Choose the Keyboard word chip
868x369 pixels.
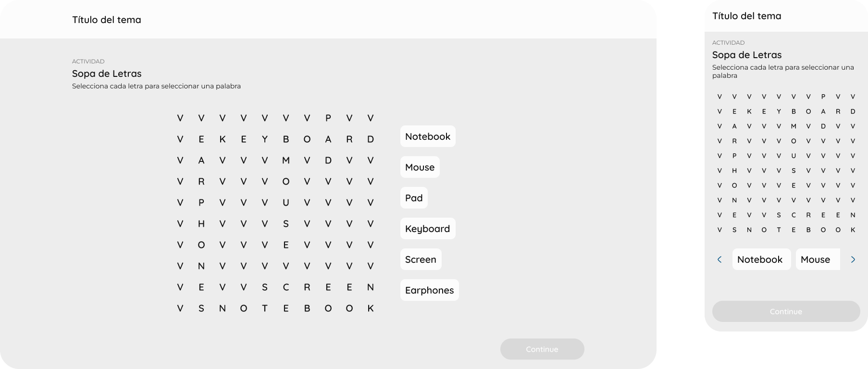tap(428, 229)
